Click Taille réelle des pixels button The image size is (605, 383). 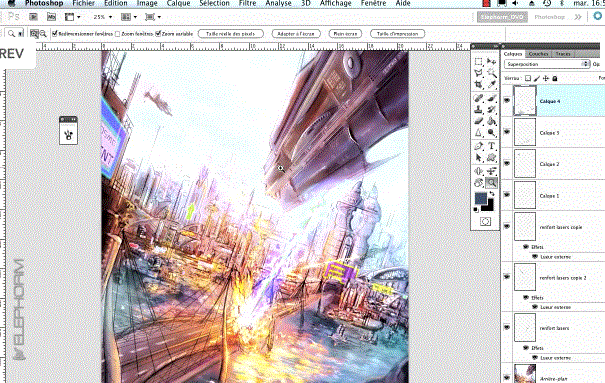point(231,34)
